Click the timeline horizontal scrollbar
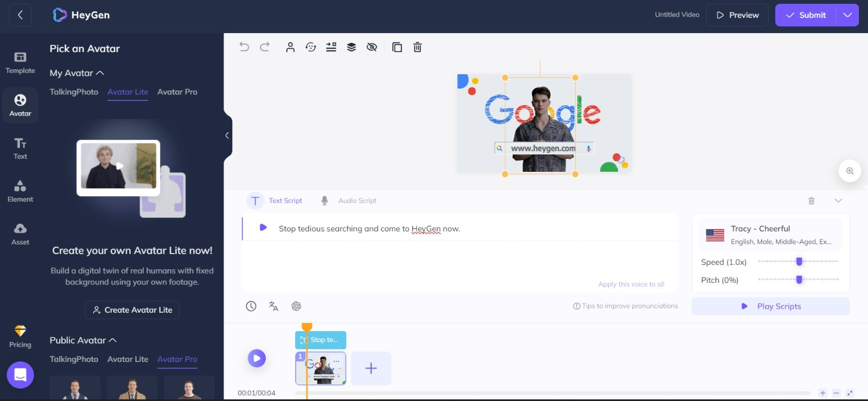This screenshot has height=401, width=868. click(552, 393)
